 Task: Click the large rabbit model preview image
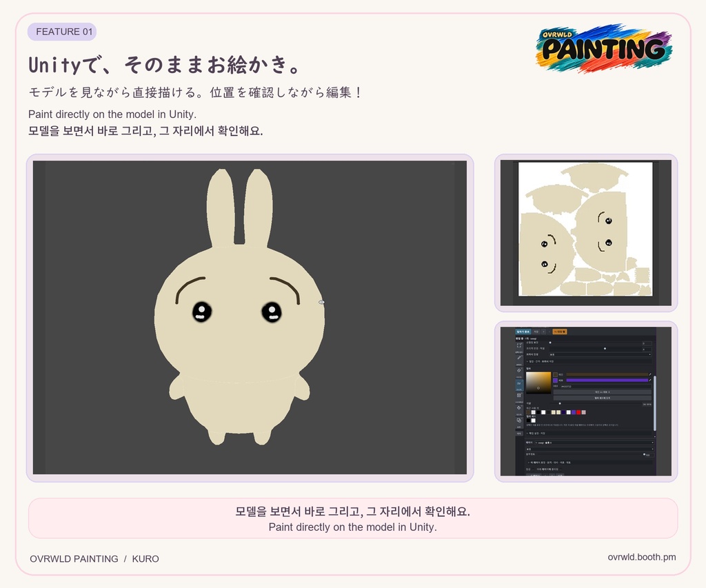(250, 317)
